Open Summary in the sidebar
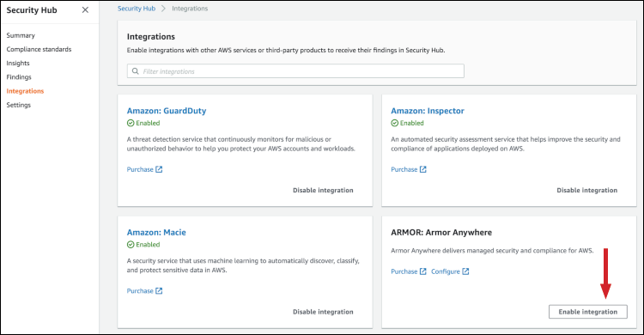The height and width of the screenshot is (335, 644). (21, 35)
